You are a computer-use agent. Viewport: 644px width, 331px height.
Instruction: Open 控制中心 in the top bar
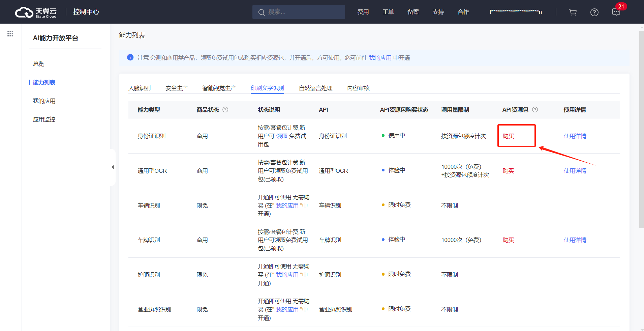coord(86,12)
